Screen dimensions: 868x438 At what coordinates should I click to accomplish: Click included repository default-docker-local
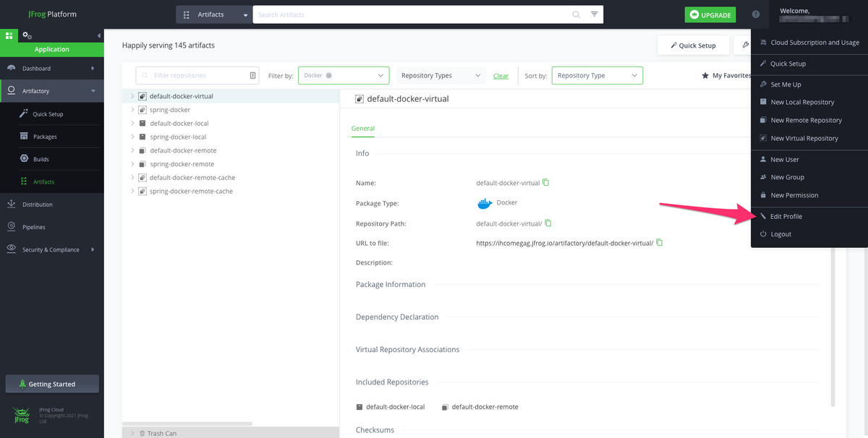coord(396,407)
